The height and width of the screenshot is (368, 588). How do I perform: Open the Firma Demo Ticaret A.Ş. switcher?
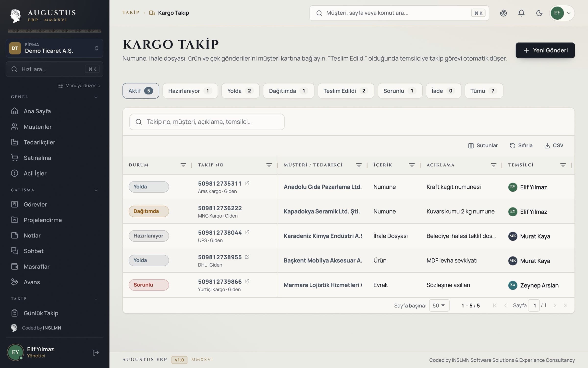pyautogui.click(x=54, y=48)
